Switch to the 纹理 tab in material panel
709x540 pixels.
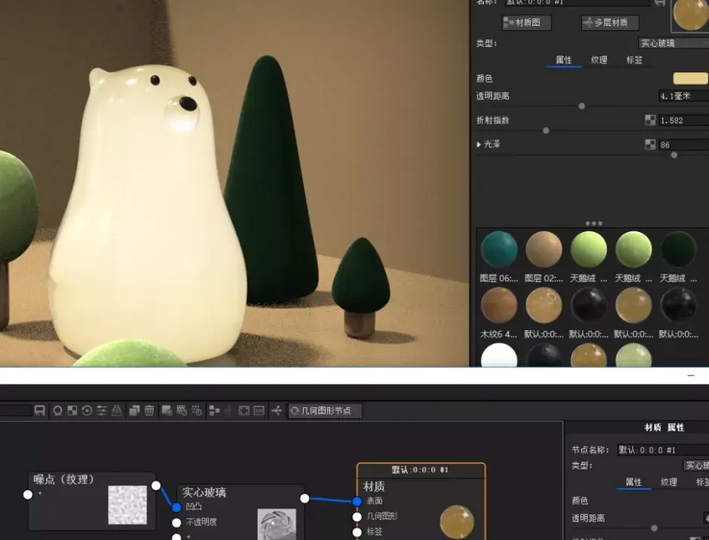pos(598,60)
